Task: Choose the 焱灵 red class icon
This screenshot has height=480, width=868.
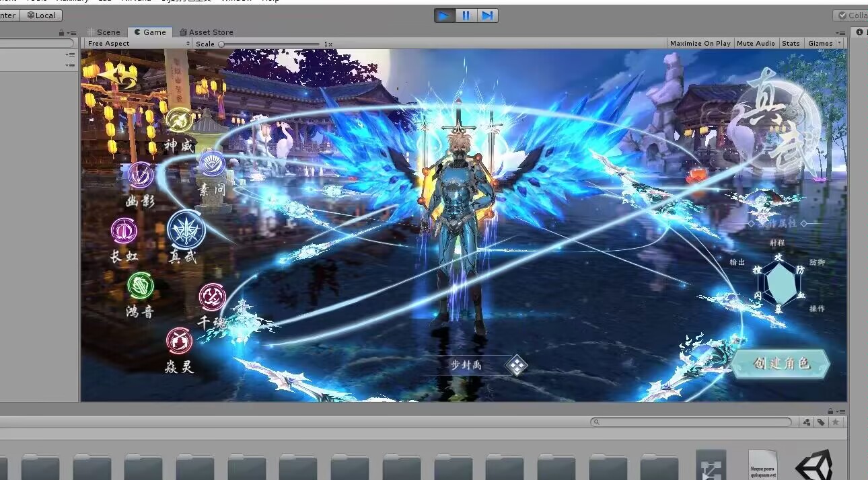Action: tap(179, 342)
